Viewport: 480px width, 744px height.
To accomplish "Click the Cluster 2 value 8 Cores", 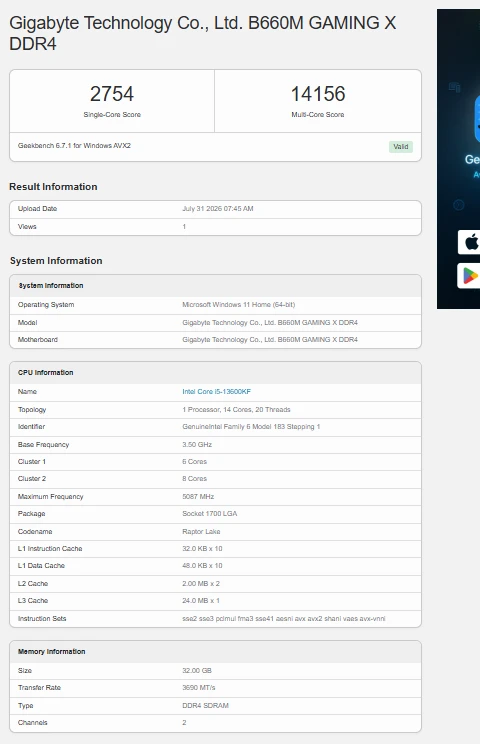I will tap(194, 479).
